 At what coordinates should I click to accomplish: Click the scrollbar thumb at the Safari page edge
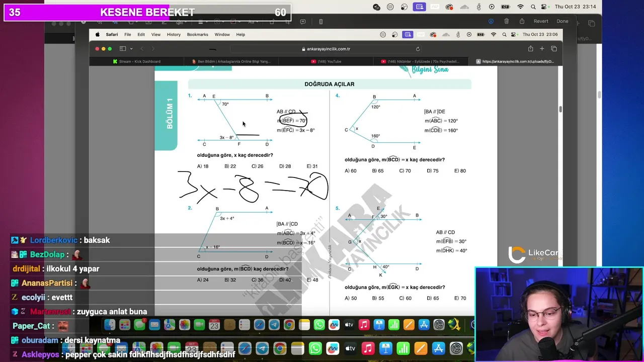pyautogui.click(x=560, y=109)
